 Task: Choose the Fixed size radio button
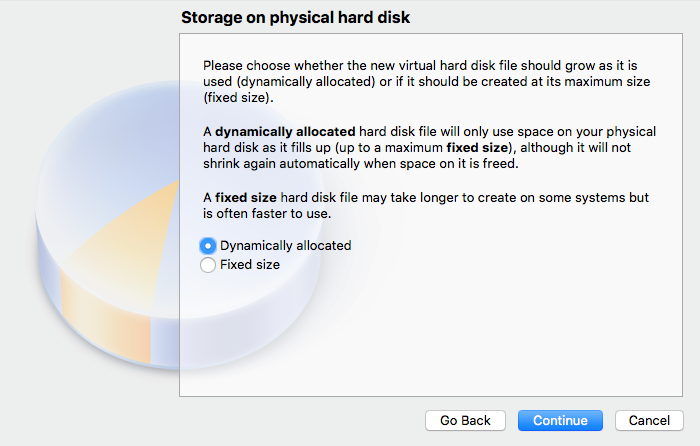click(208, 265)
